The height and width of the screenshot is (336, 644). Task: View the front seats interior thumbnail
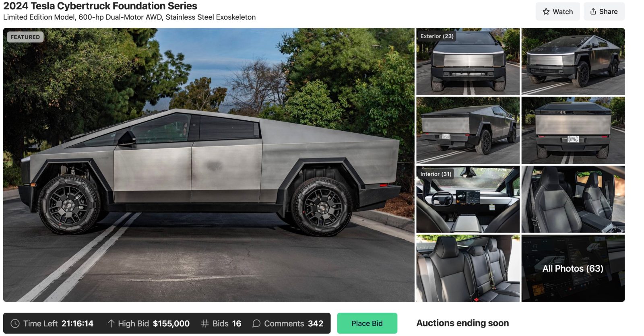tap(573, 199)
